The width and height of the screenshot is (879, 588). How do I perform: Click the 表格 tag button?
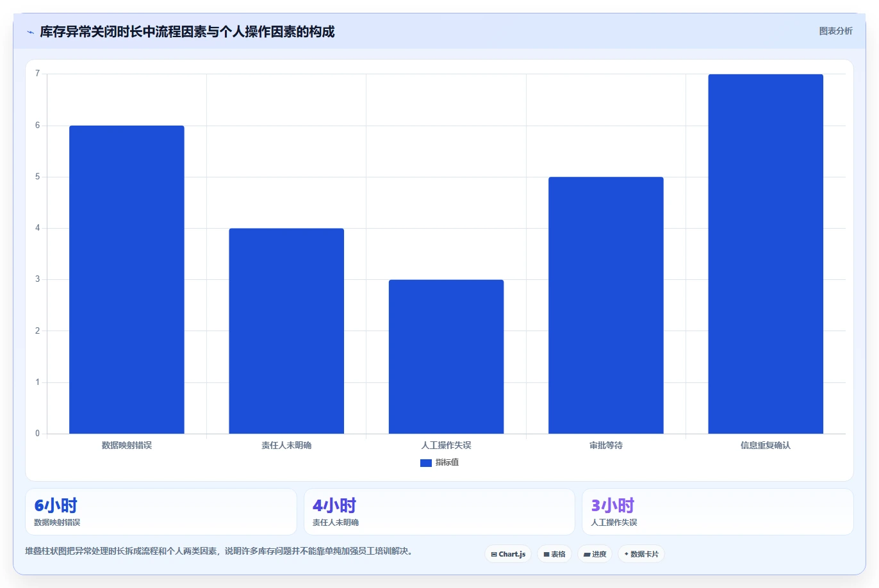(555, 554)
